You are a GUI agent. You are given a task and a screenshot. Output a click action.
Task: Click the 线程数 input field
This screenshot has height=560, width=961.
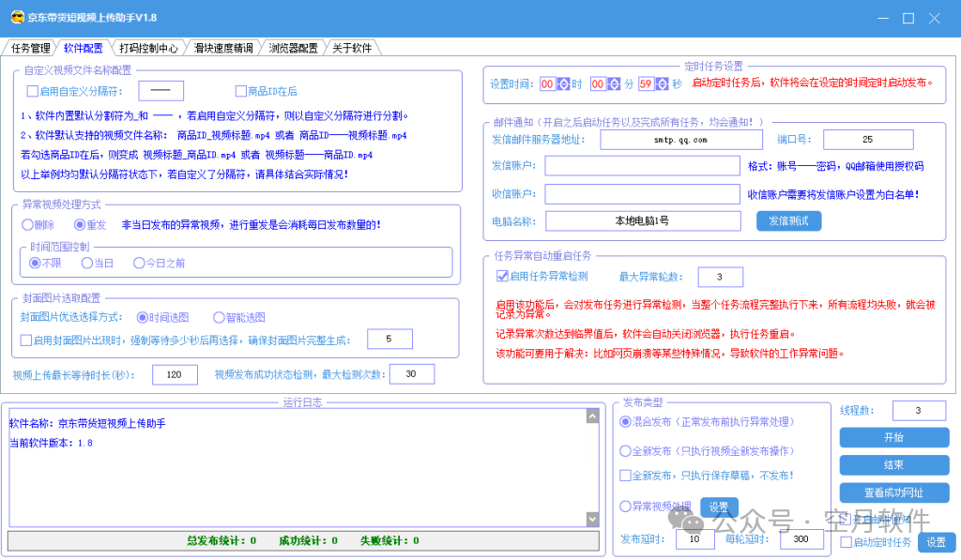click(x=920, y=411)
